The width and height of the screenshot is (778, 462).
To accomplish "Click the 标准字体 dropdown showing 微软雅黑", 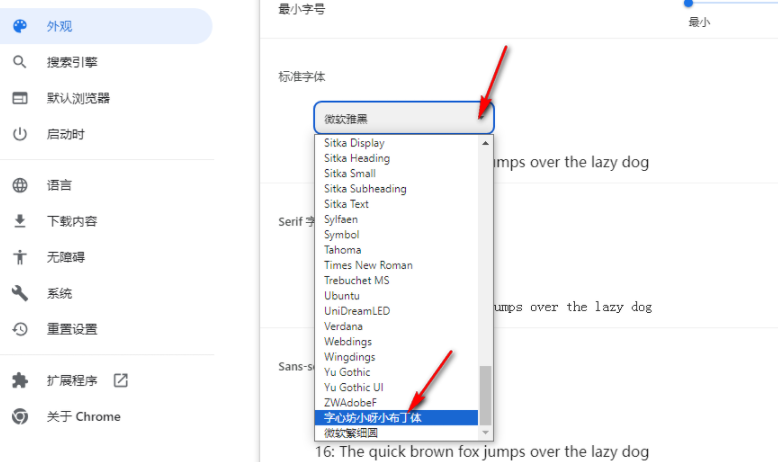I will coord(404,118).
